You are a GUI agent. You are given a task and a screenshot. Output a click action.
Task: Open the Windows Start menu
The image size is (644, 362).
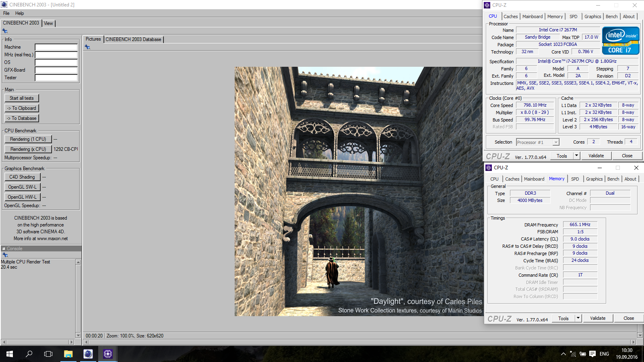(x=10, y=354)
